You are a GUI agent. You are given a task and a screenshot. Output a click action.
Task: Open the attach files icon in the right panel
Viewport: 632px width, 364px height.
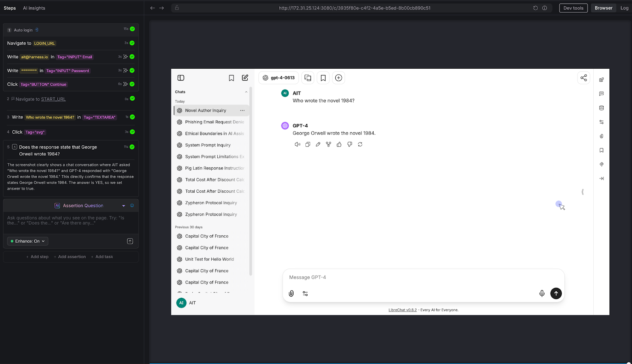(601, 136)
